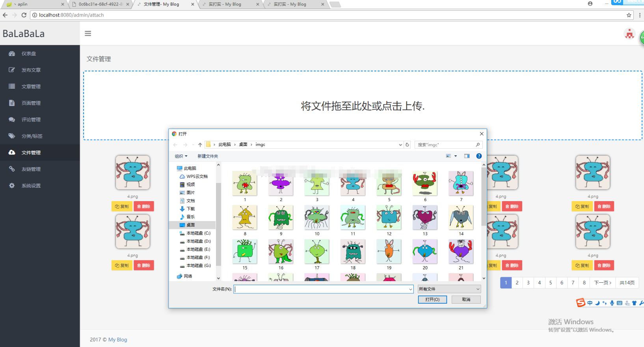Open 发布文章 in sidebar
This screenshot has width=644, height=347.
31,70
